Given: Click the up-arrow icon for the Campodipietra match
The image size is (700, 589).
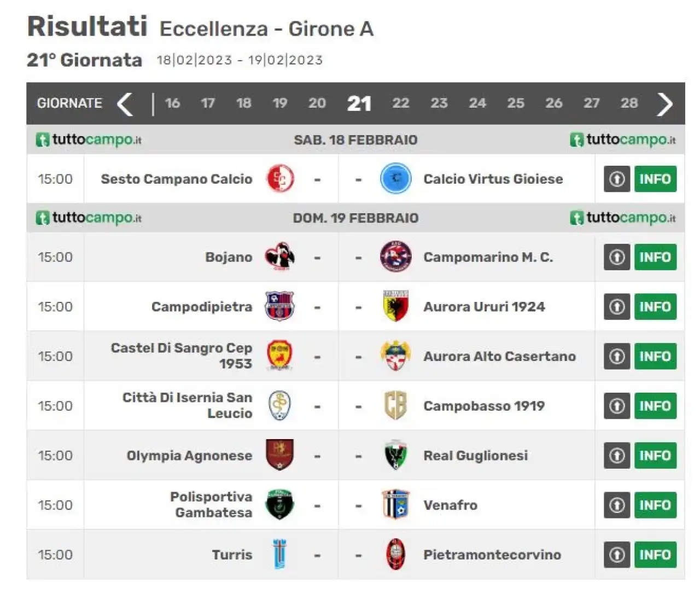Looking at the screenshot, I should pyautogui.click(x=617, y=307).
